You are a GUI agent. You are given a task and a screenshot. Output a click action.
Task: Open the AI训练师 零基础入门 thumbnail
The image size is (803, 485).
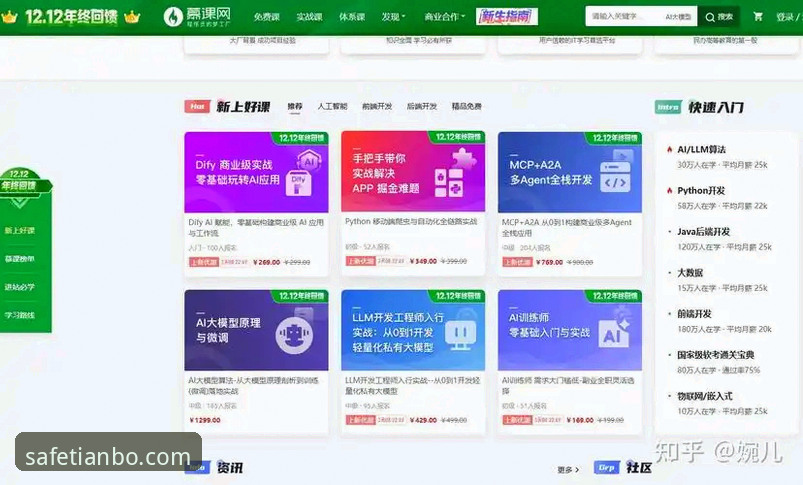[569, 330]
